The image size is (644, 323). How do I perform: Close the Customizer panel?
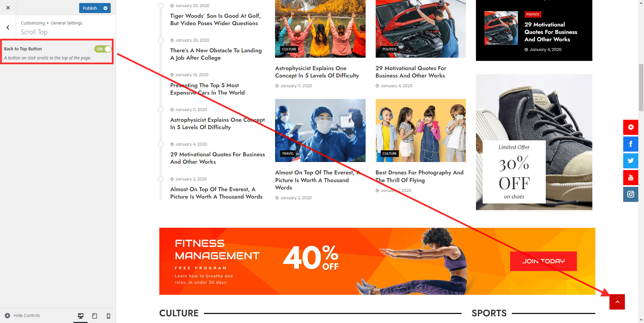[8, 8]
